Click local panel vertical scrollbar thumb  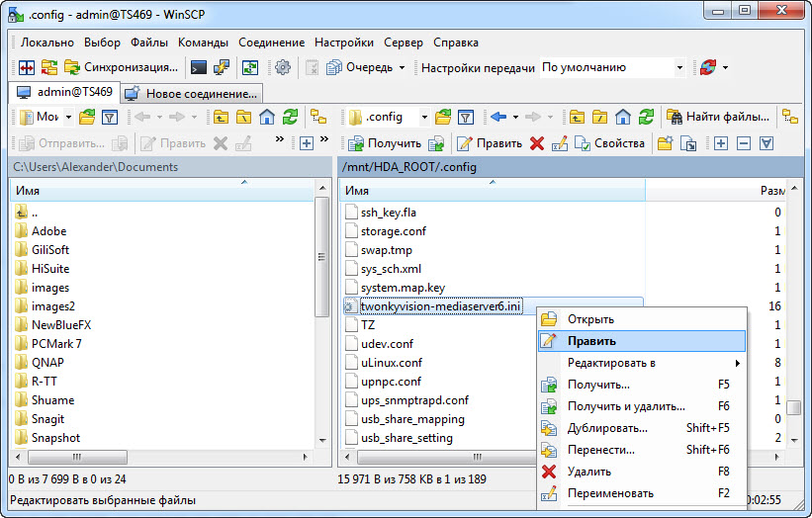(321, 257)
